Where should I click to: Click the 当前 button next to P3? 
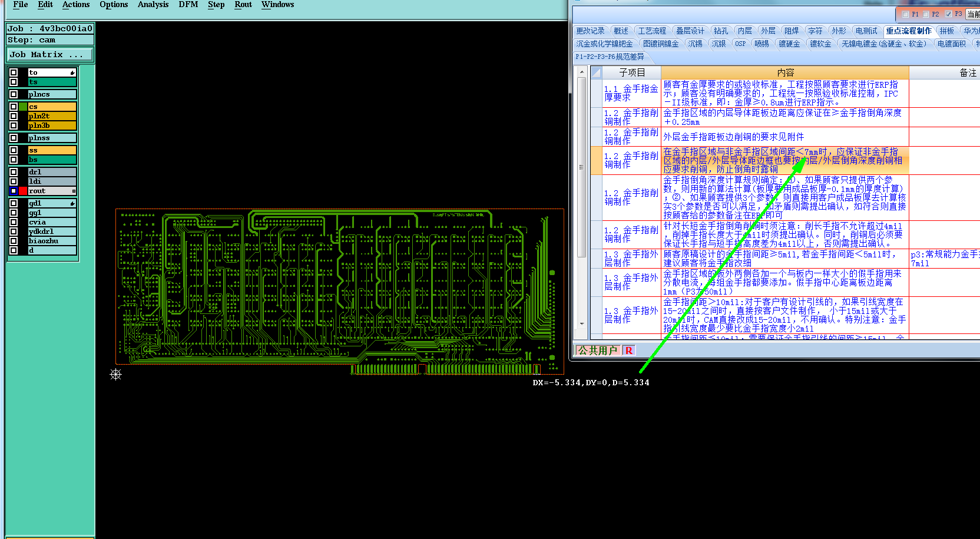click(x=973, y=14)
